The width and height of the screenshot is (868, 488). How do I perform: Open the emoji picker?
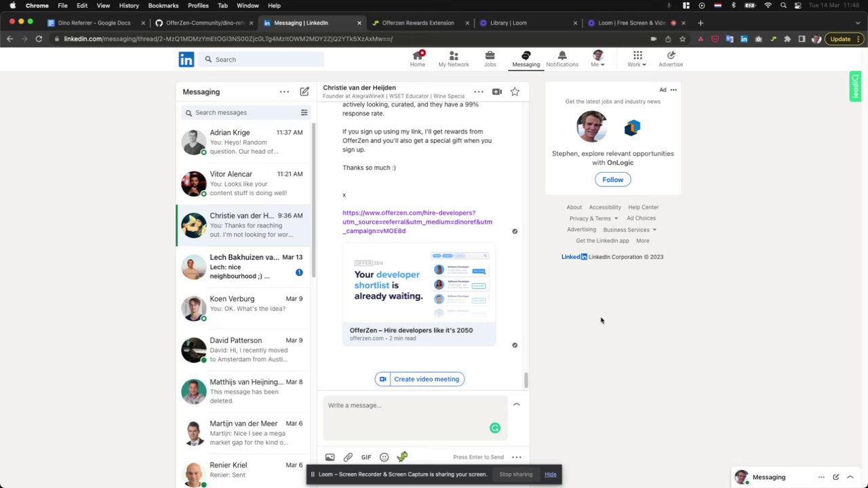(x=384, y=457)
